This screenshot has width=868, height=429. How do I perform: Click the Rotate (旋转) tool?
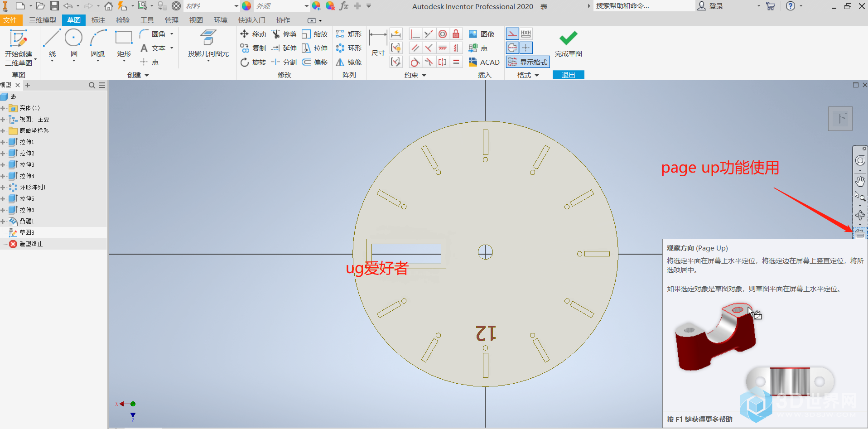click(x=253, y=62)
